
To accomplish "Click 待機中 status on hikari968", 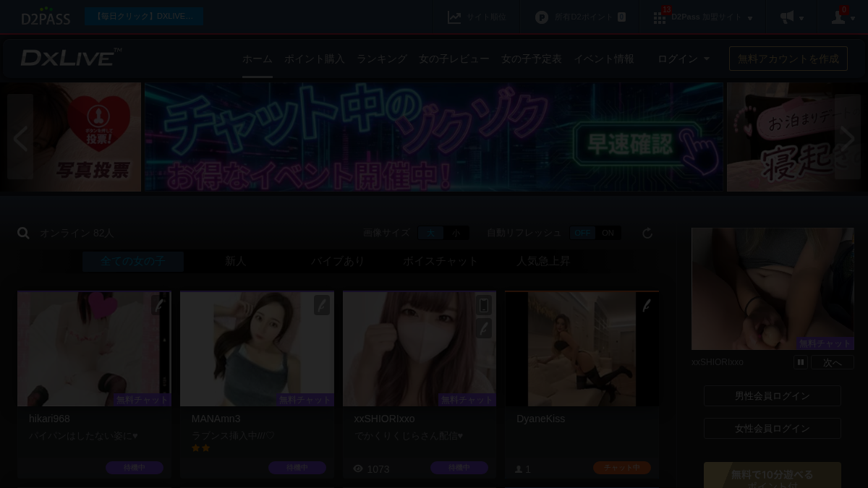I will [135, 468].
